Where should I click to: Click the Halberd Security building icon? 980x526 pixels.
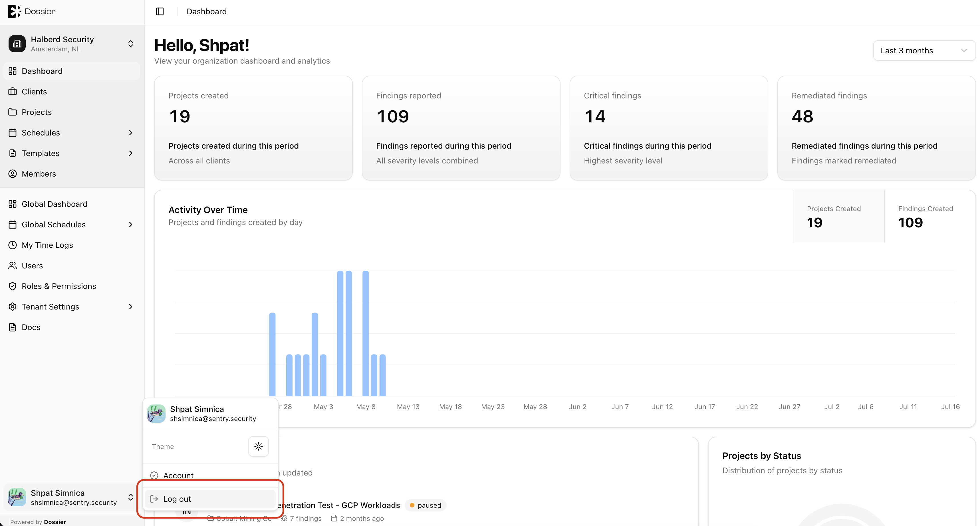tap(17, 44)
